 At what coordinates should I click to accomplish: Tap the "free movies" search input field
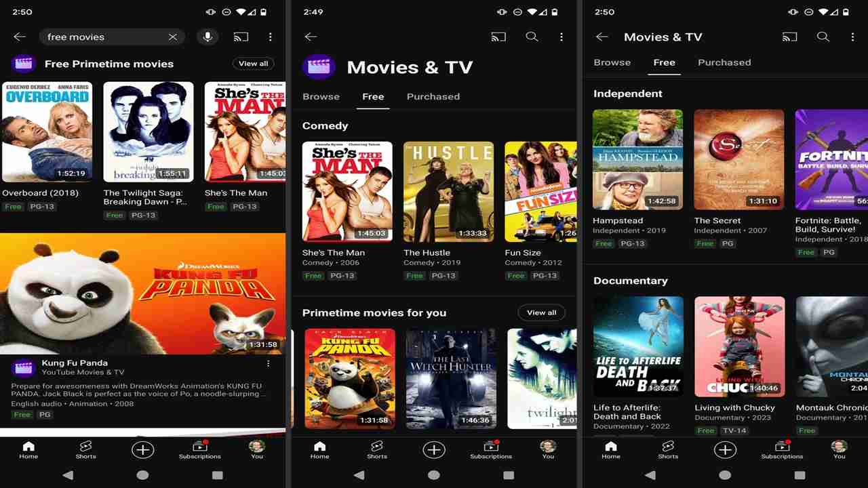pos(102,37)
